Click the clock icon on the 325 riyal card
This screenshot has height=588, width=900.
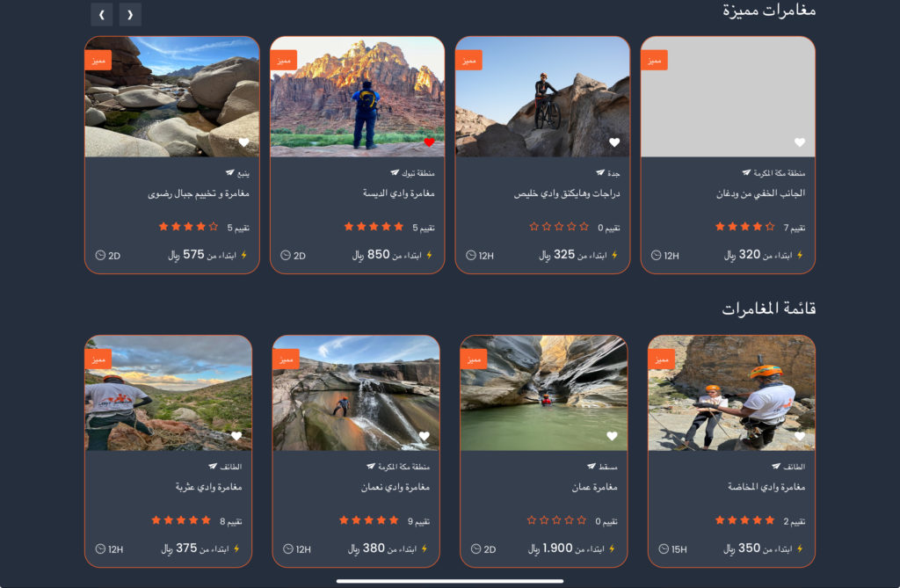point(471,255)
